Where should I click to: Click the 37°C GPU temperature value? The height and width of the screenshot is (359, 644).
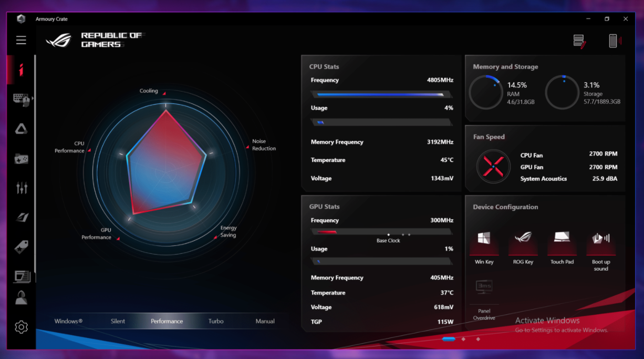447,293
